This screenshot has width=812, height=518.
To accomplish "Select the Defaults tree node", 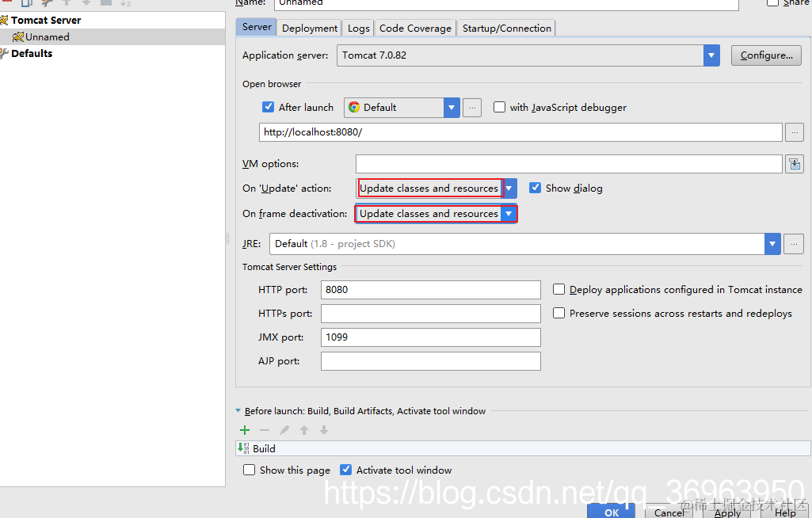I will (x=32, y=53).
